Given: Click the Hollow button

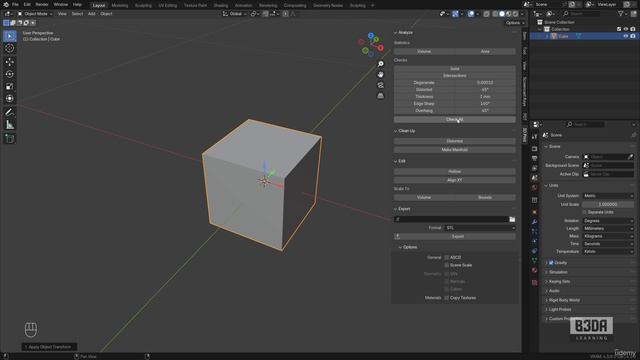Looking at the screenshot, I should pos(455,171).
